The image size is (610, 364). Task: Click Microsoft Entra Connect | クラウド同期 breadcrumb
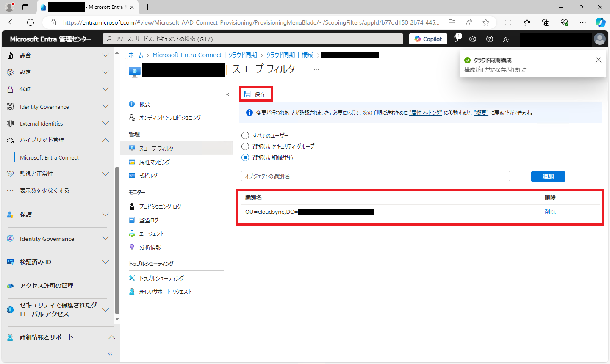(x=205, y=55)
